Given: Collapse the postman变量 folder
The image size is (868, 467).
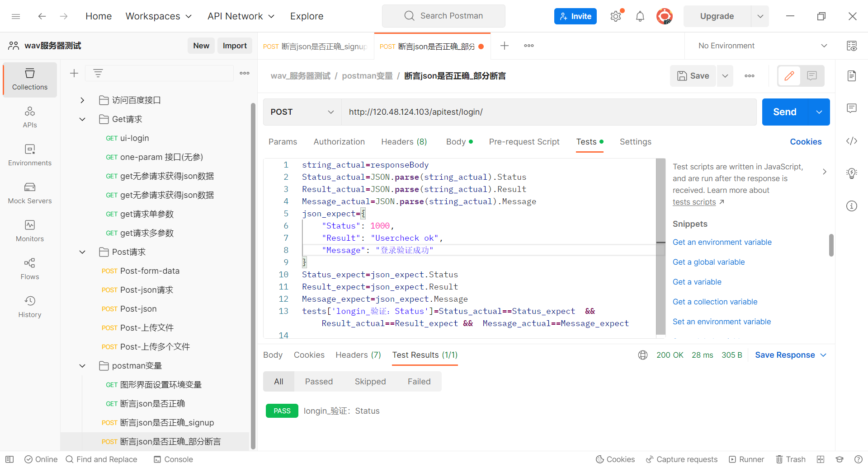Looking at the screenshot, I should click(x=82, y=366).
